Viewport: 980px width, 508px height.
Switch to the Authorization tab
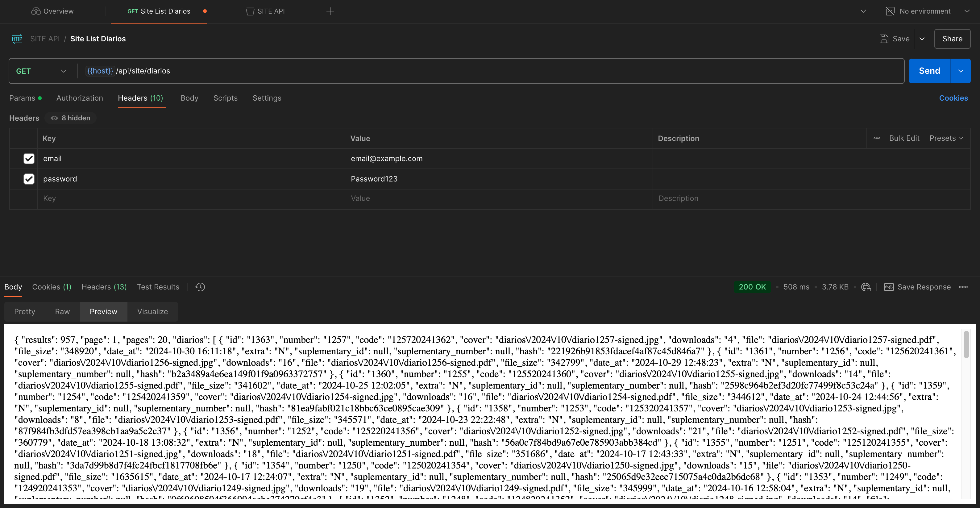tap(80, 98)
